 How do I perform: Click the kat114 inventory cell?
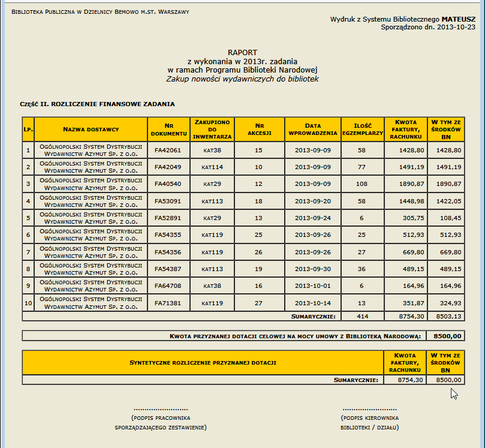point(212,167)
